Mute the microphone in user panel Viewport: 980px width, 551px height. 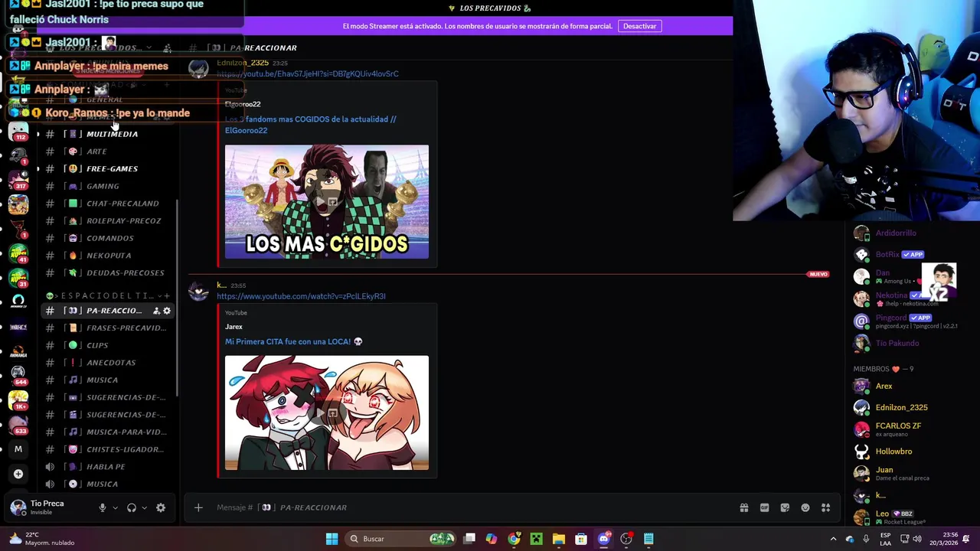102,507
